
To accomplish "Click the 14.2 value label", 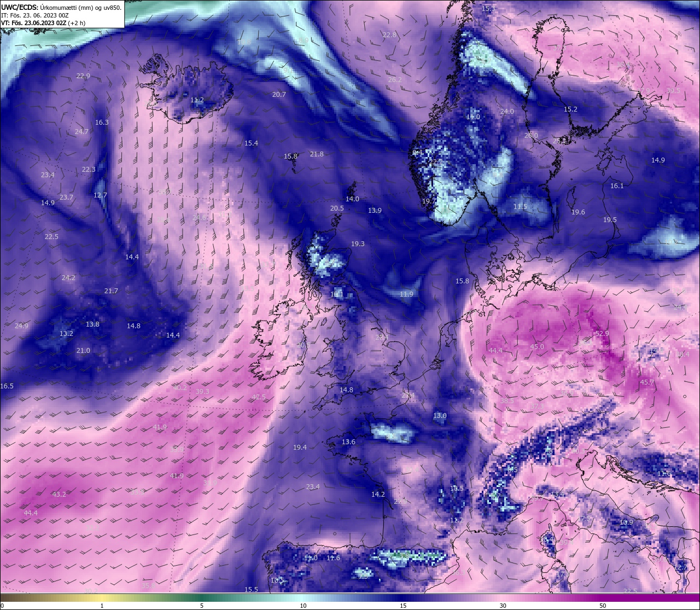I will coord(378,495).
